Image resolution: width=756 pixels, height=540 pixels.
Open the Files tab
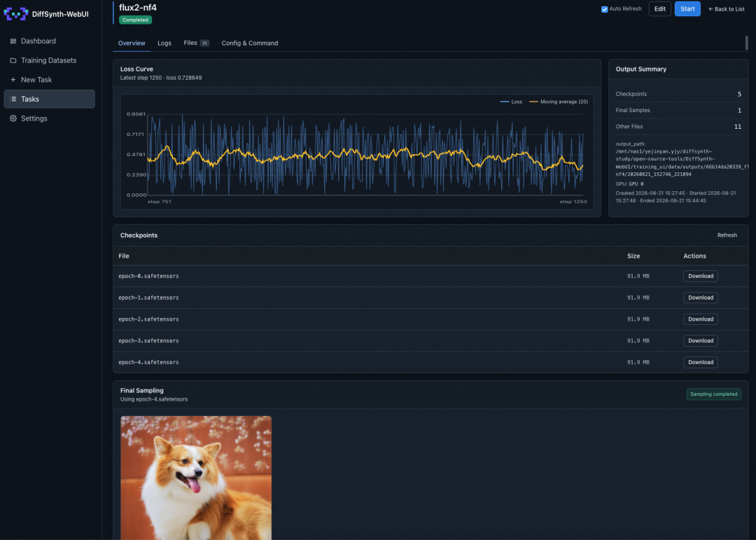click(196, 43)
